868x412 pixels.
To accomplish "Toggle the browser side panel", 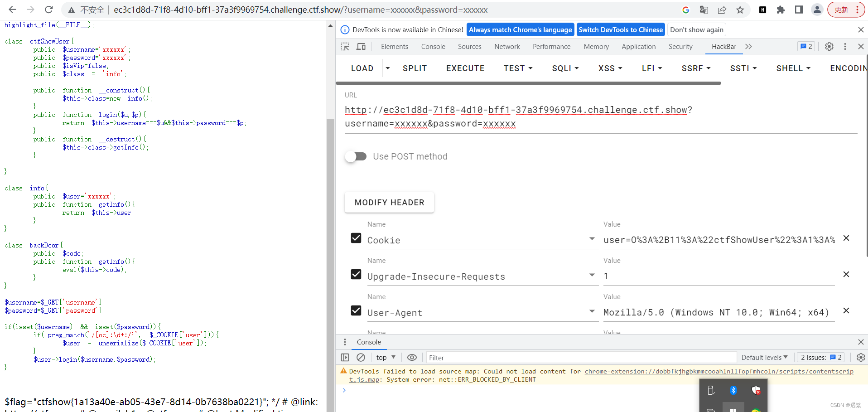I will [799, 10].
